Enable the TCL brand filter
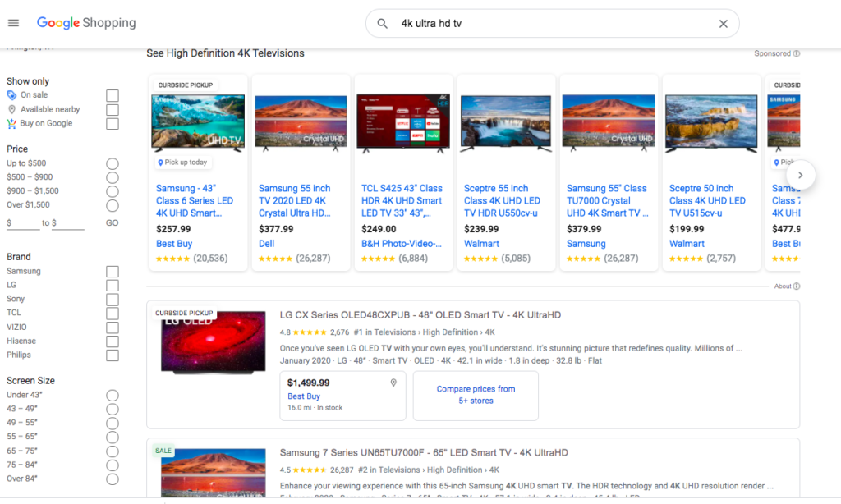Viewport: 841px width, 504px height. pyautogui.click(x=112, y=314)
